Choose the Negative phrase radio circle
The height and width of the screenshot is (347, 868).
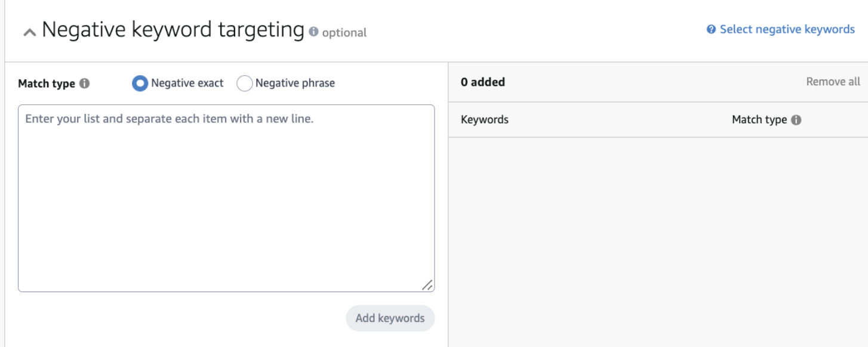coord(245,83)
